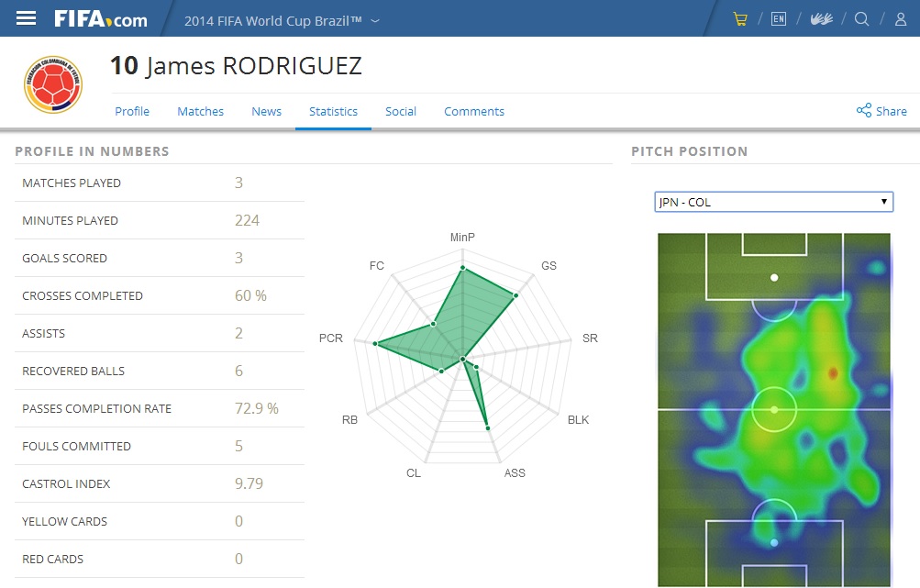Image resolution: width=920 pixels, height=588 pixels.
Task: Open the JPN - COL match dropdown
Action: 773,202
